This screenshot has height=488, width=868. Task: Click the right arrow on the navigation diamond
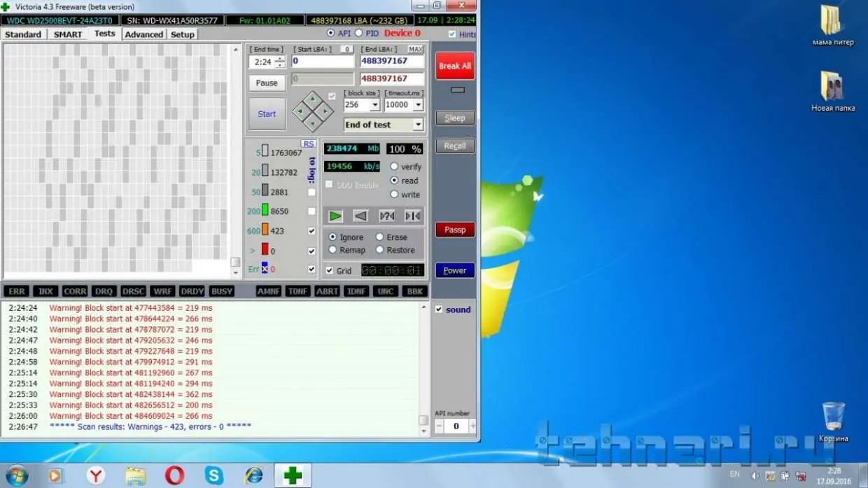point(324,111)
